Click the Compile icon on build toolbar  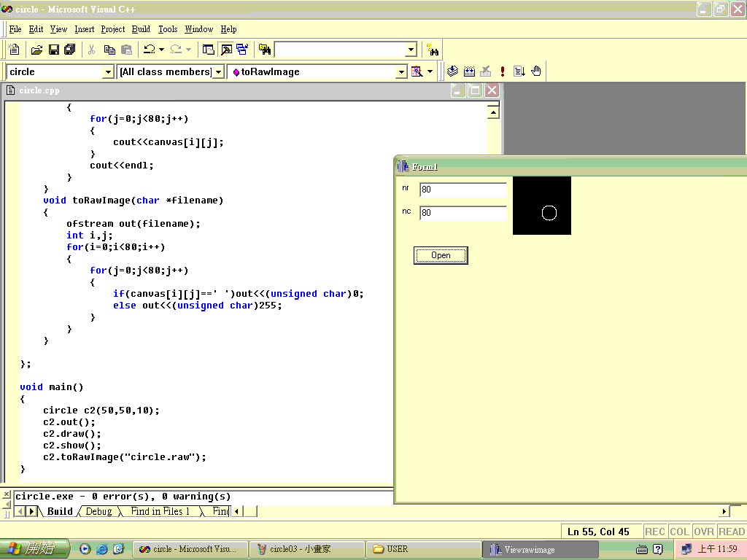coord(452,71)
